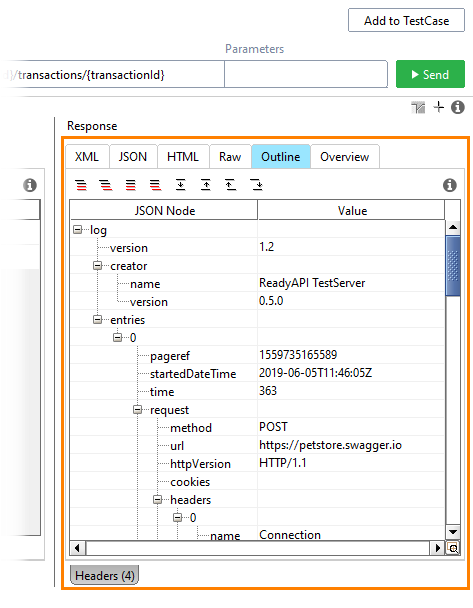Collapse the entries node
This screenshot has height=608, width=473.
98,320
